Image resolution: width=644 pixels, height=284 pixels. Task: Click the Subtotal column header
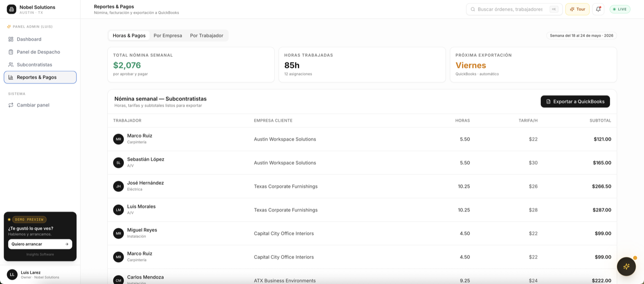tap(600, 121)
